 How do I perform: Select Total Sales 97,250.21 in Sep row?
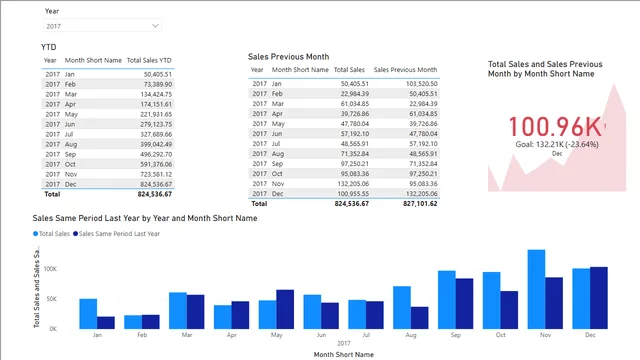pos(355,164)
